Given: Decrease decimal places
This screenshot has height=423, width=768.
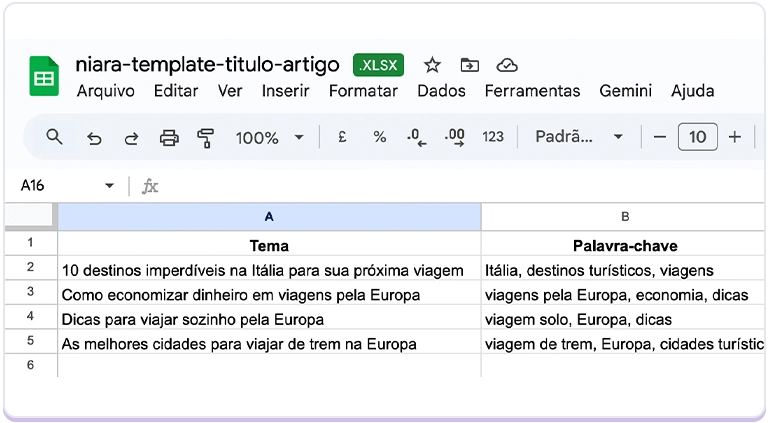Looking at the screenshot, I should 417,137.
